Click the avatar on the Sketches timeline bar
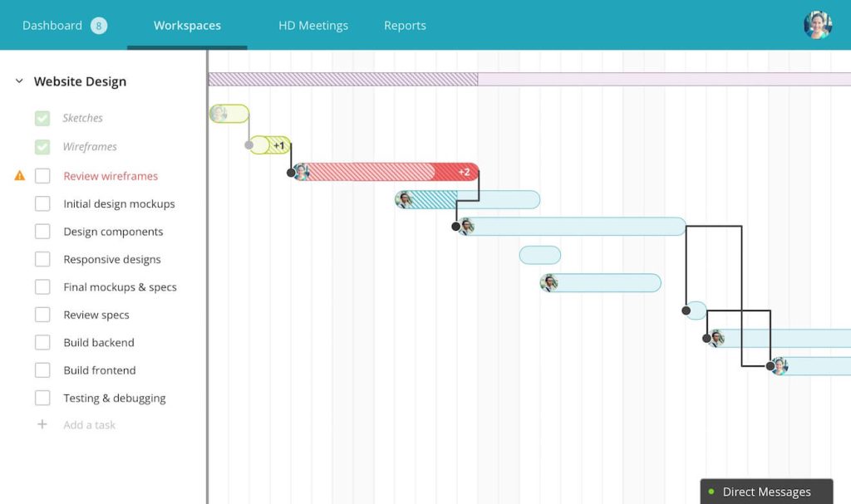 pyautogui.click(x=221, y=112)
